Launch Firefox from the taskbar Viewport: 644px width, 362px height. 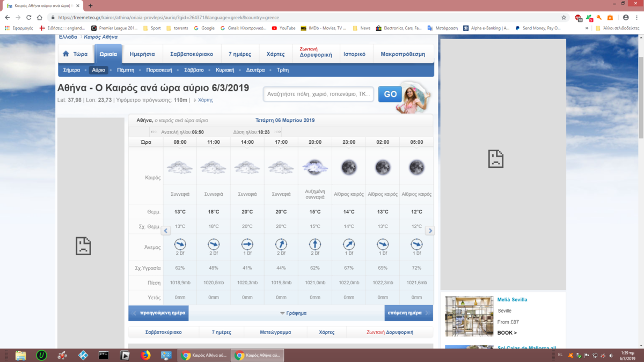[x=145, y=355]
